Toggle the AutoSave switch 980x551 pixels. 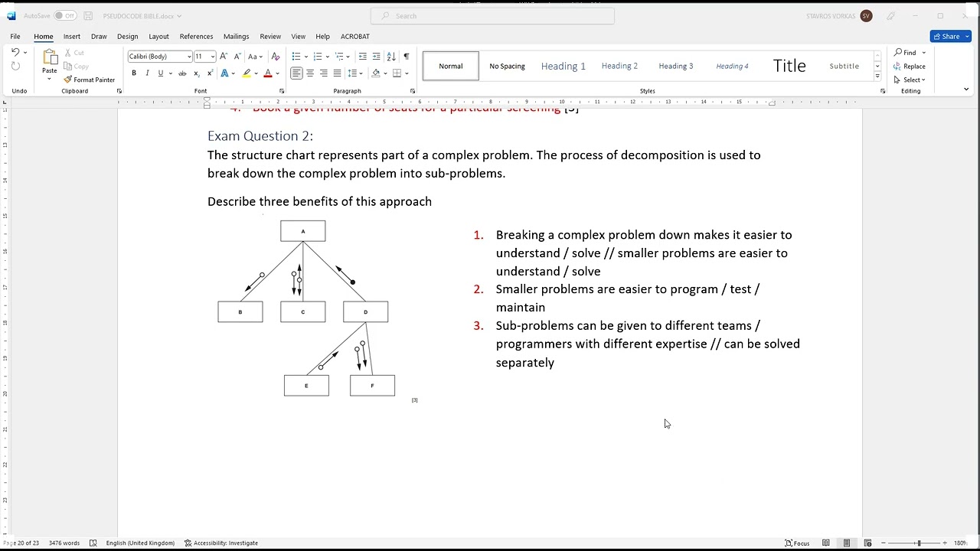65,16
